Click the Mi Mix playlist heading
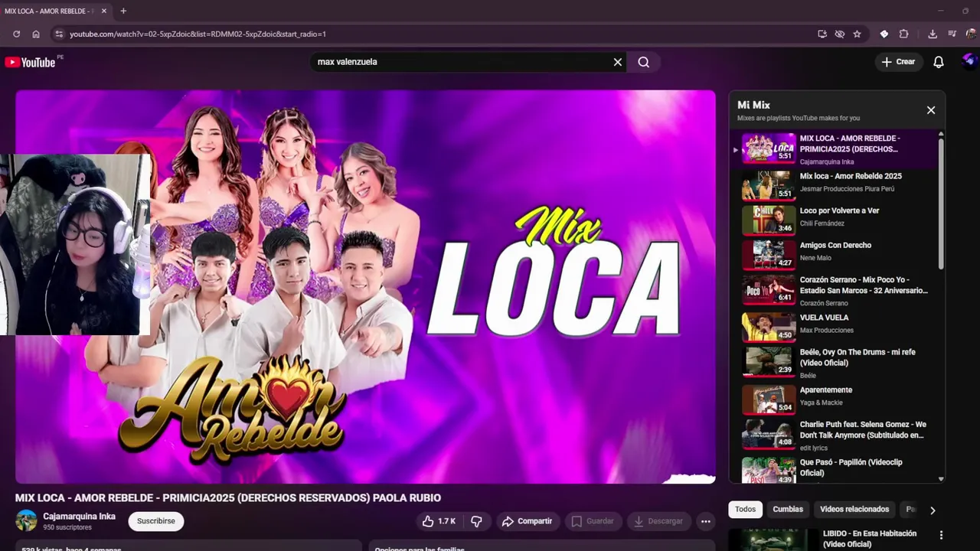 coord(753,105)
